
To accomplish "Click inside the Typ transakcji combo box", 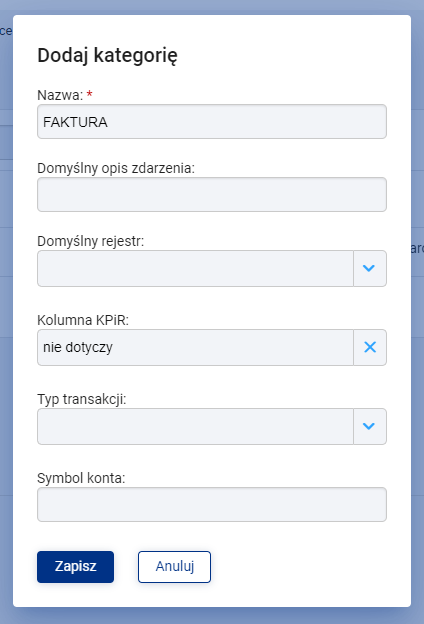I will click(x=195, y=426).
